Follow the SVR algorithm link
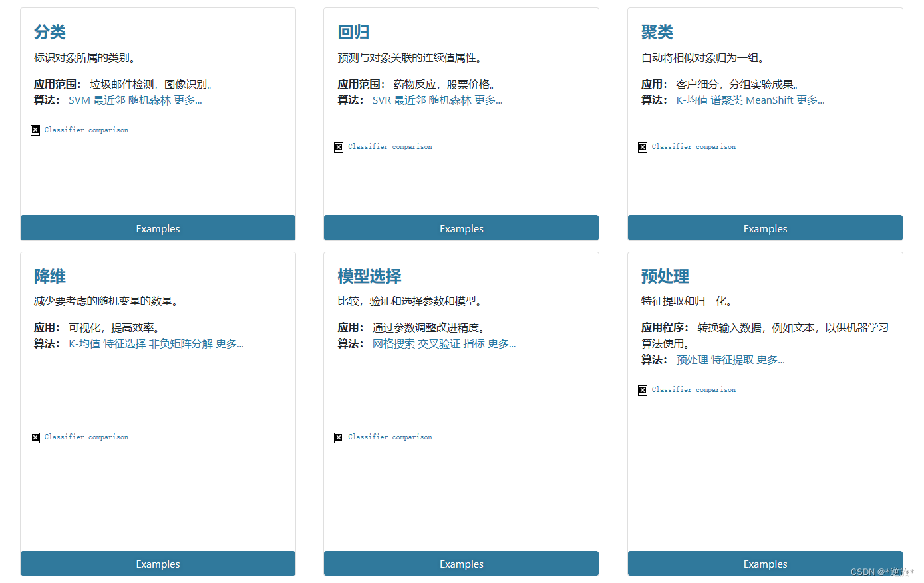Viewport: 924px width, 583px height. pos(382,100)
